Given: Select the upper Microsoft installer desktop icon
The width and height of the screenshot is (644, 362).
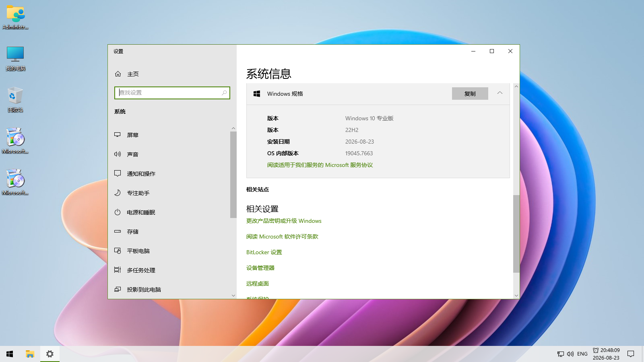Looking at the screenshot, I should (x=15, y=141).
